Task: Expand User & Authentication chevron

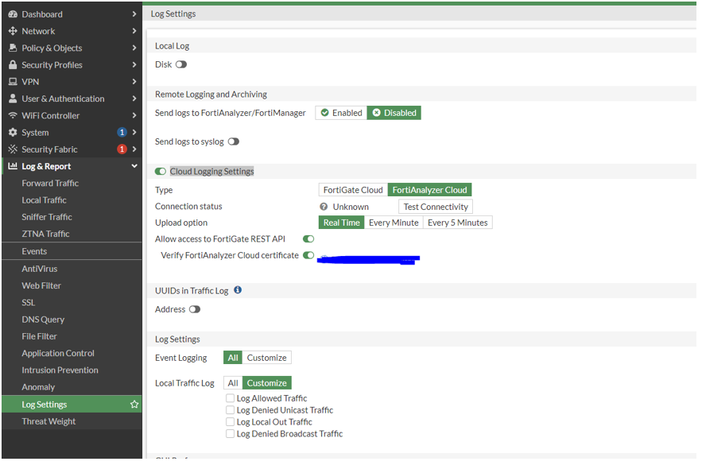Action: coord(134,98)
